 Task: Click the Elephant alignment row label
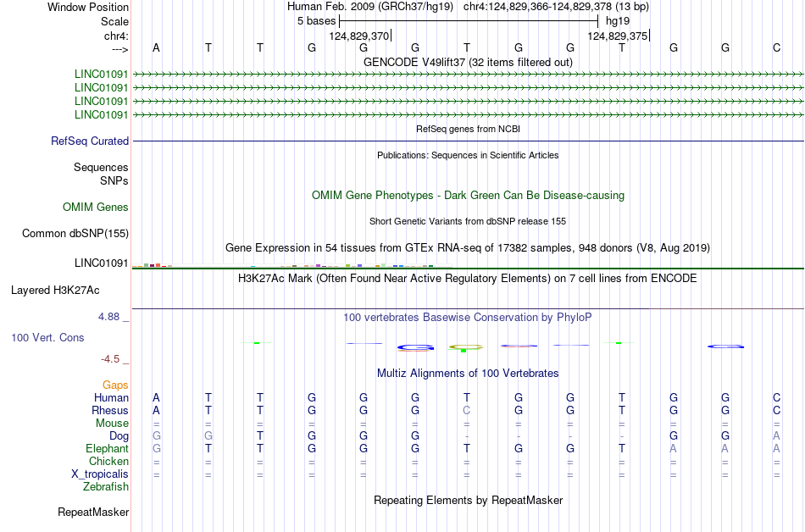click(107, 449)
